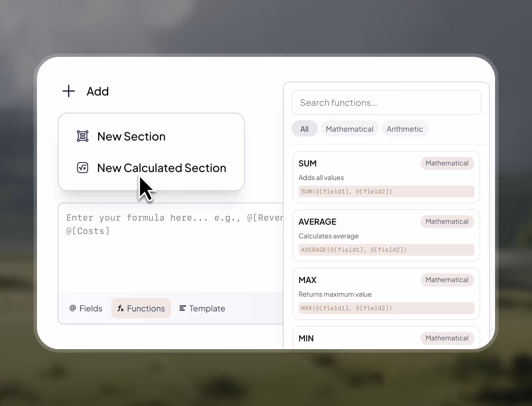Click the @ Fields icon

[73, 308]
